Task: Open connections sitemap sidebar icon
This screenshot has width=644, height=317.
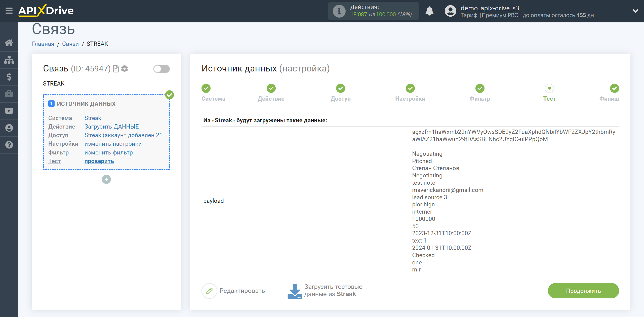Action: [9, 60]
